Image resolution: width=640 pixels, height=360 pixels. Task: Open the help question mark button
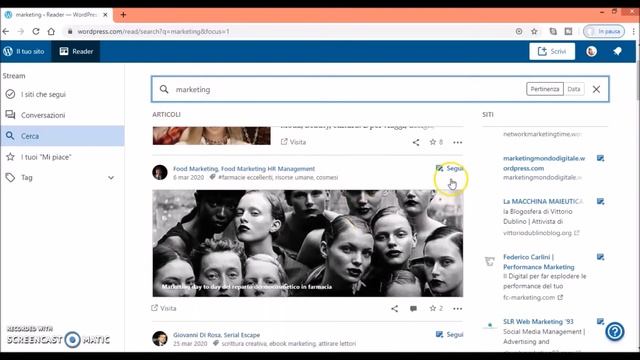(x=615, y=331)
